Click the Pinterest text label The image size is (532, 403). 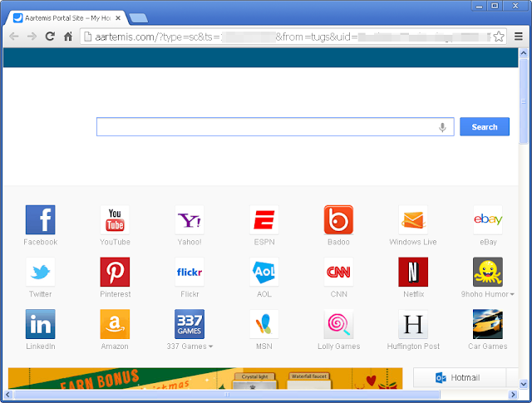[115, 294]
